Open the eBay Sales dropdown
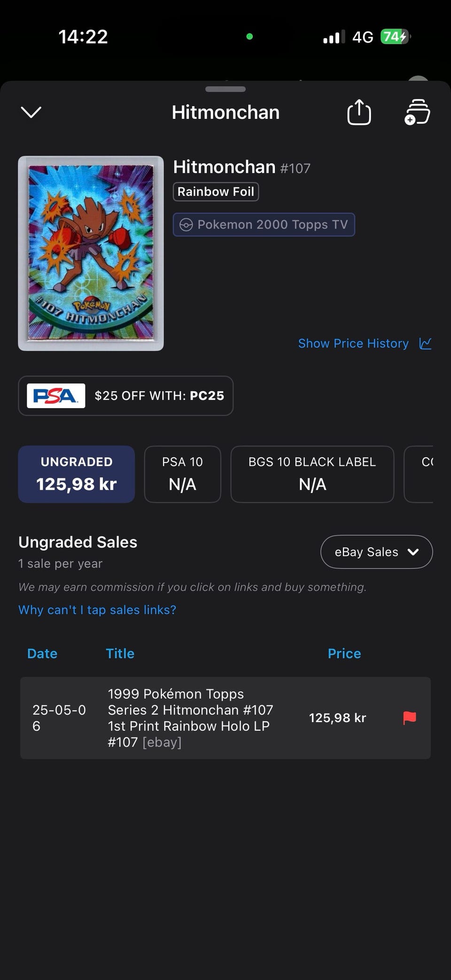The height and width of the screenshot is (980, 451). click(376, 552)
